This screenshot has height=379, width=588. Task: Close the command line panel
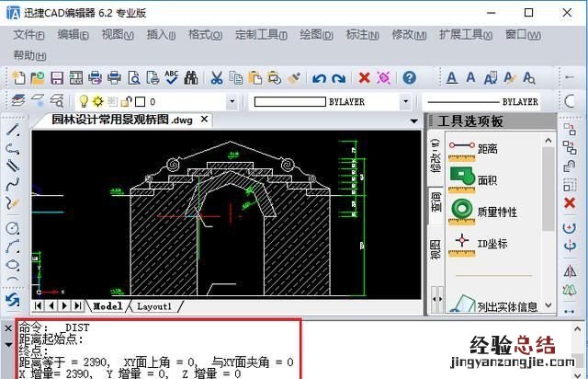coord(8,328)
